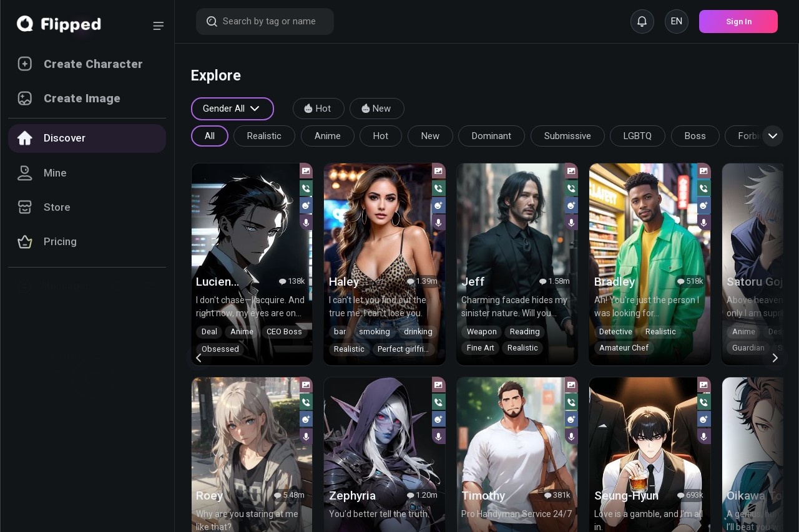
Task: Open Create Image from sidebar
Action: (87, 98)
